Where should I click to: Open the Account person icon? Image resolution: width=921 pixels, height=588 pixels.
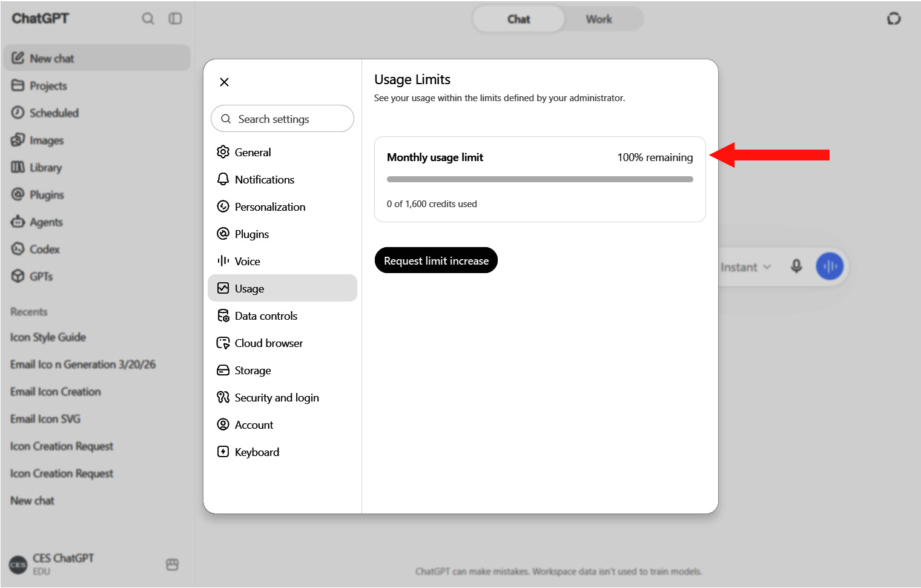click(223, 424)
